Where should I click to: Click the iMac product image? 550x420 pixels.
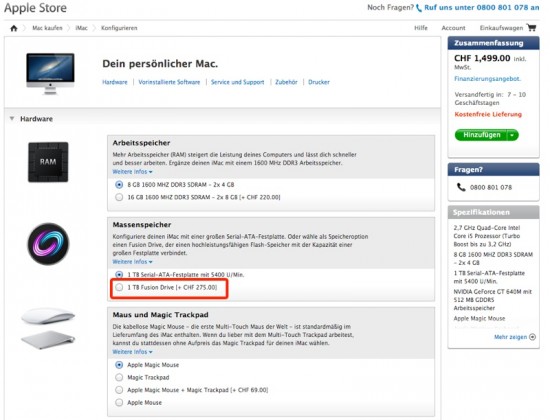(50, 73)
